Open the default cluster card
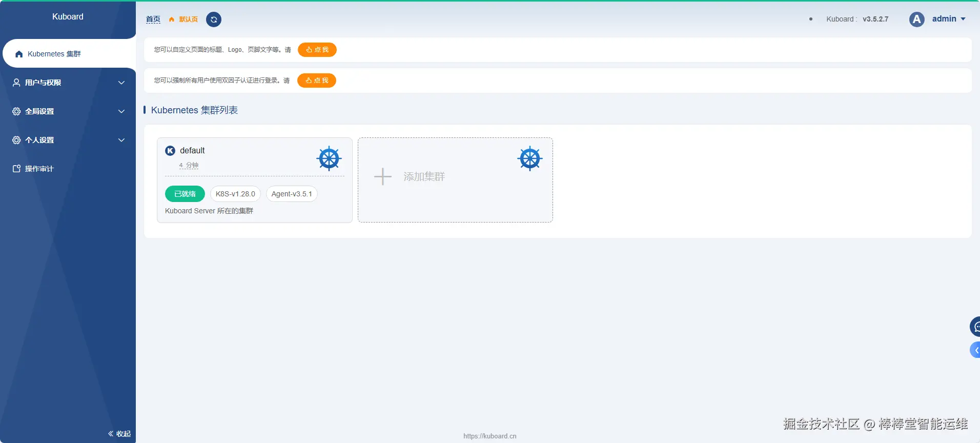Image resolution: width=980 pixels, height=443 pixels. [255, 180]
